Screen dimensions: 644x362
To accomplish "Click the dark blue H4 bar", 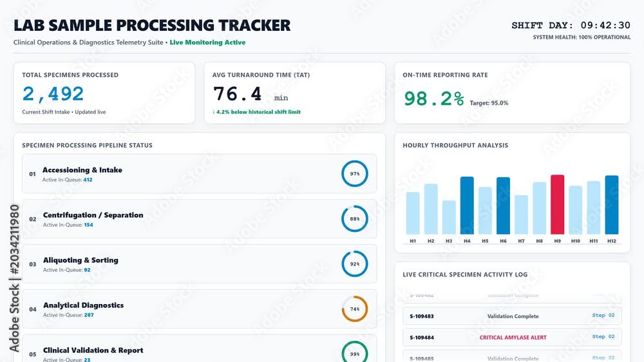I will click(x=467, y=205).
